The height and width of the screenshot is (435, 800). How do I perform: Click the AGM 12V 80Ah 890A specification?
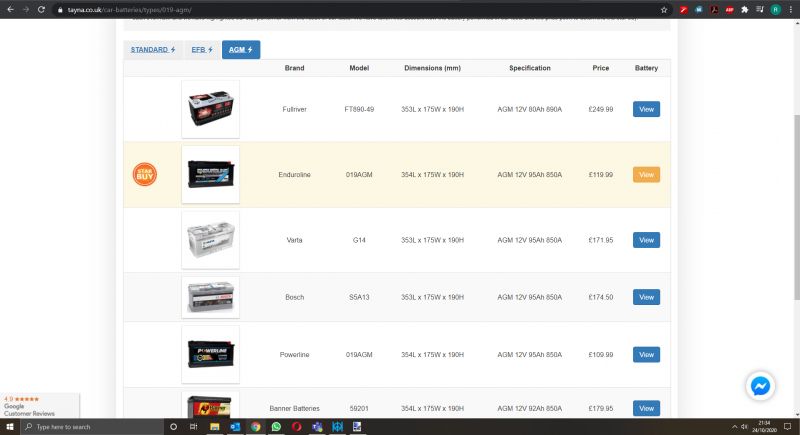pyautogui.click(x=530, y=109)
